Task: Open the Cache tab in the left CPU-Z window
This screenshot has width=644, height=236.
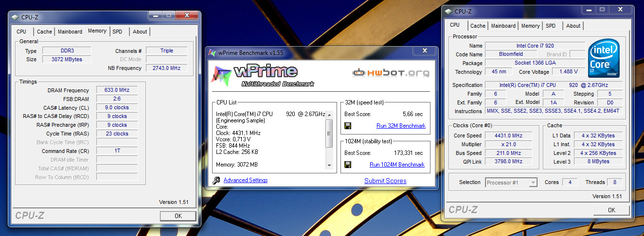Action: (x=44, y=32)
